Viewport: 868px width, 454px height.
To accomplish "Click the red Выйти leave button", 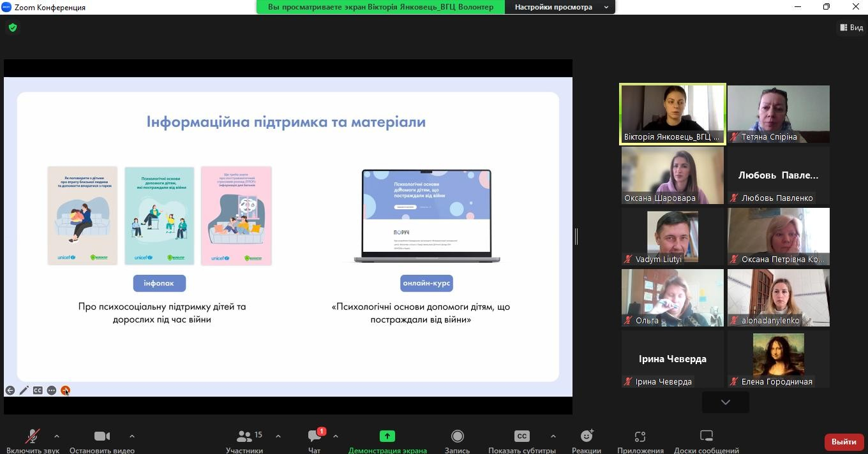I will (844, 441).
